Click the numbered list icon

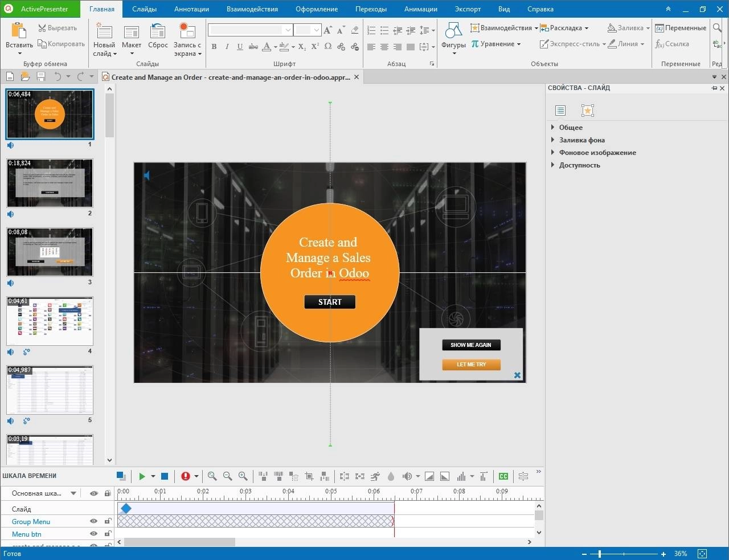tap(371, 30)
